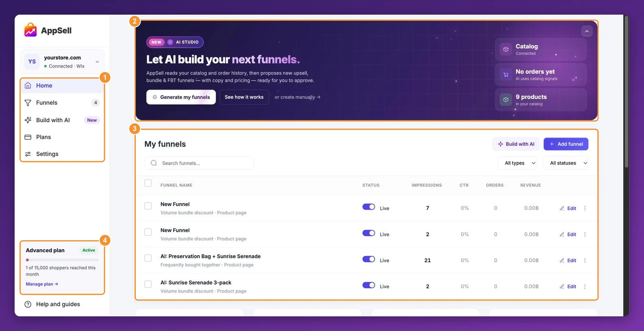The width and height of the screenshot is (644, 331).
Task: Click the shoppers usage progress bar
Action: pos(62,260)
